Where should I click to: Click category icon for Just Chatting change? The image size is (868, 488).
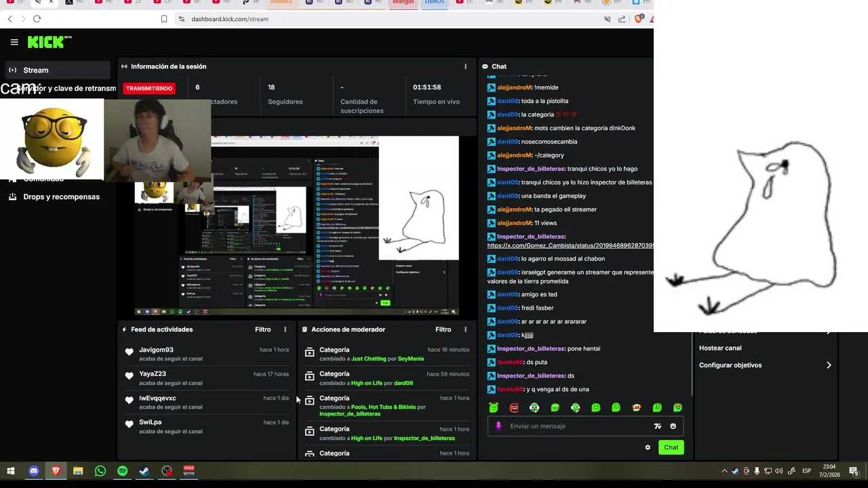click(x=310, y=352)
